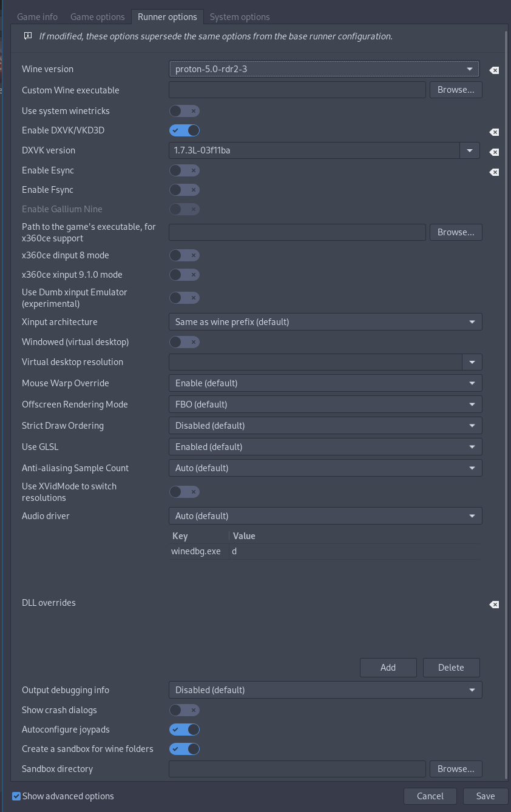Open Anti-aliasing Sample Count dropdown

point(325,468)
